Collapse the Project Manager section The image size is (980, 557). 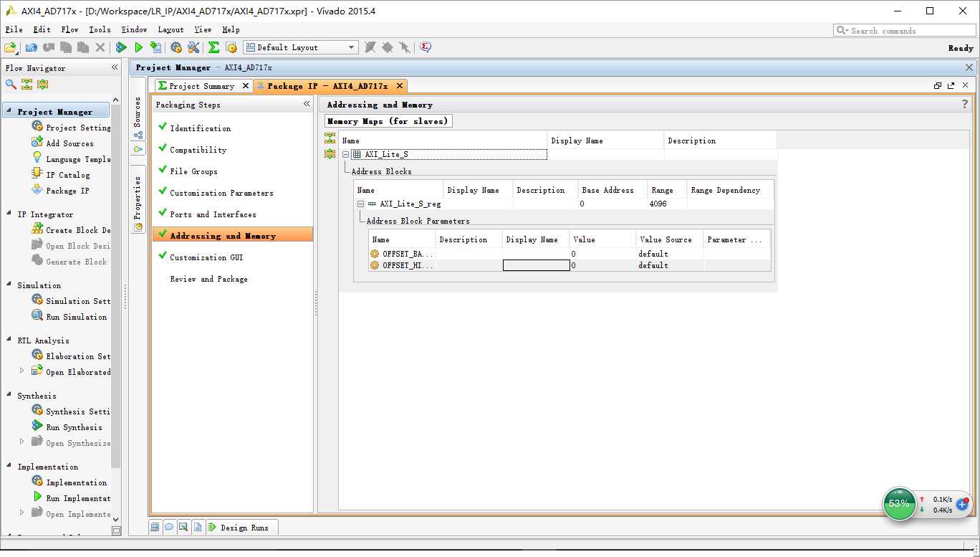click(x=9, y=112)
